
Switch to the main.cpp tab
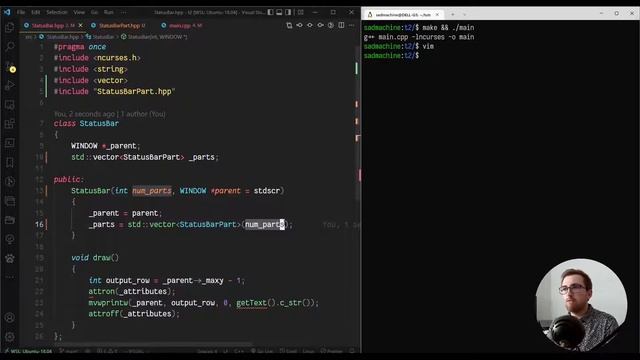(x=182, y=25)
